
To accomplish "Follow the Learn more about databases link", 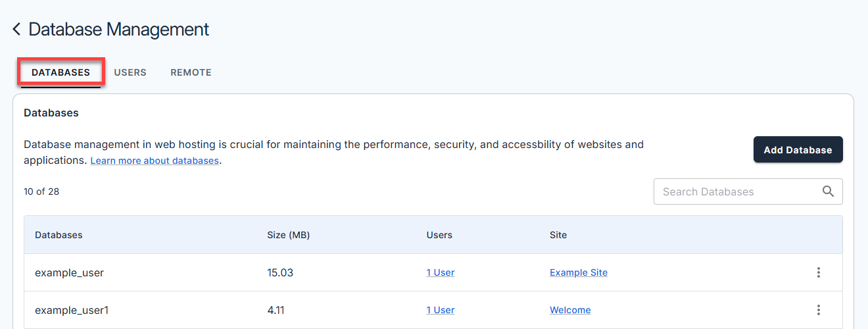I will click(155, 161).
